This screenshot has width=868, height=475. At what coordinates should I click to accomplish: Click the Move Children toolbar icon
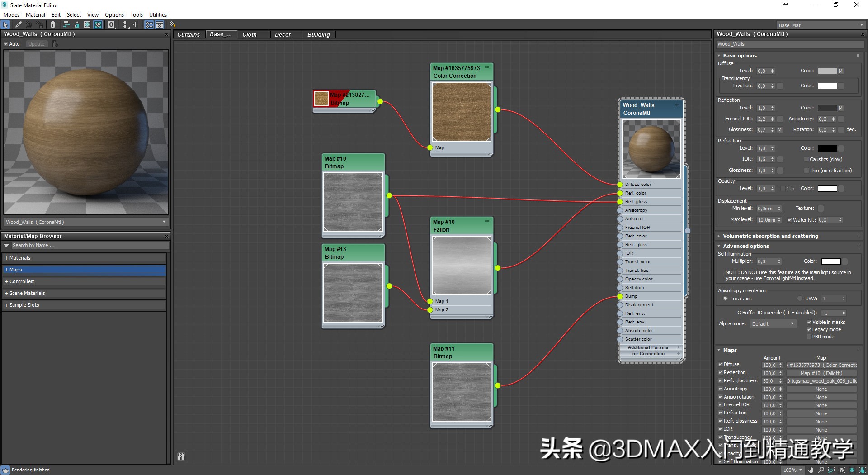pos(66,25)
